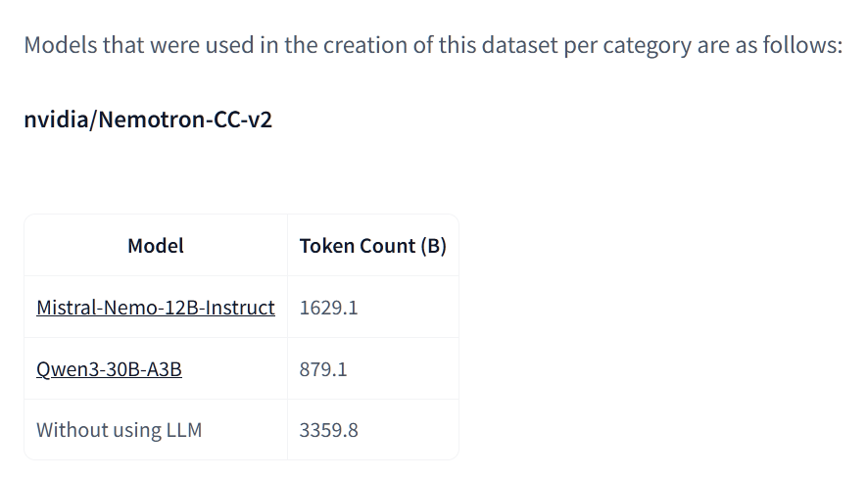This screenshot has height=479, width=868.
Task: Click the word Token in the header
Action: [x=327, y=246]
